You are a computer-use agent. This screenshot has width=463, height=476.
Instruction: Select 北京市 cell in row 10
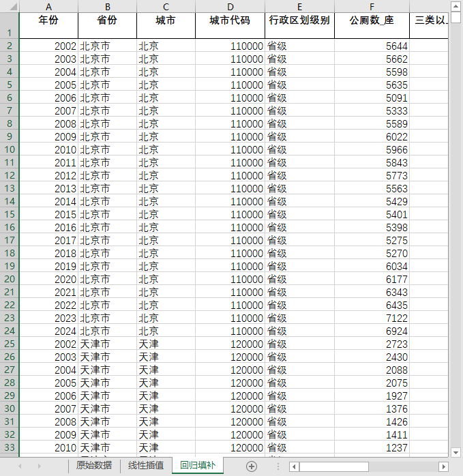(108, 149)
